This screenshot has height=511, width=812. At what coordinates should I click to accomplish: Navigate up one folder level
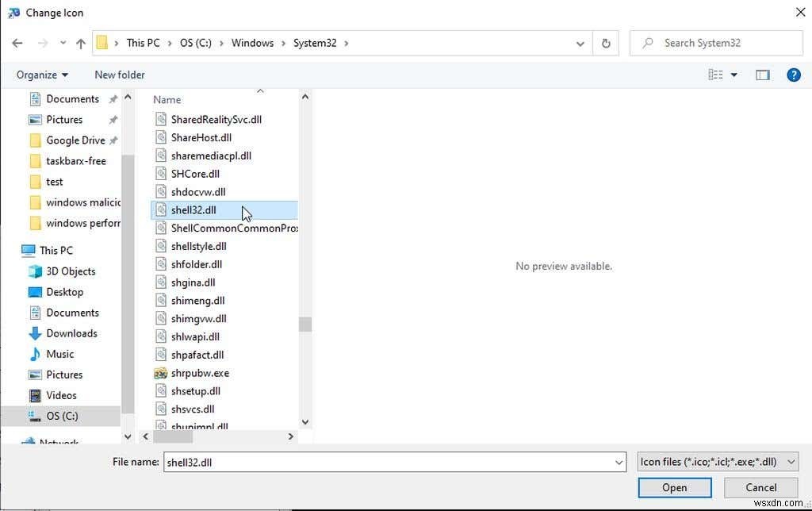[80, 43]
